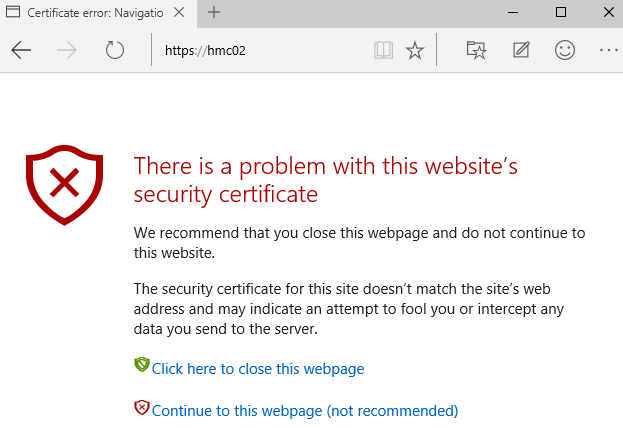The width and height of the screenshot is (623, 428).
Task: Add this page to favorites with star
Action: click(x=414, y=50)
